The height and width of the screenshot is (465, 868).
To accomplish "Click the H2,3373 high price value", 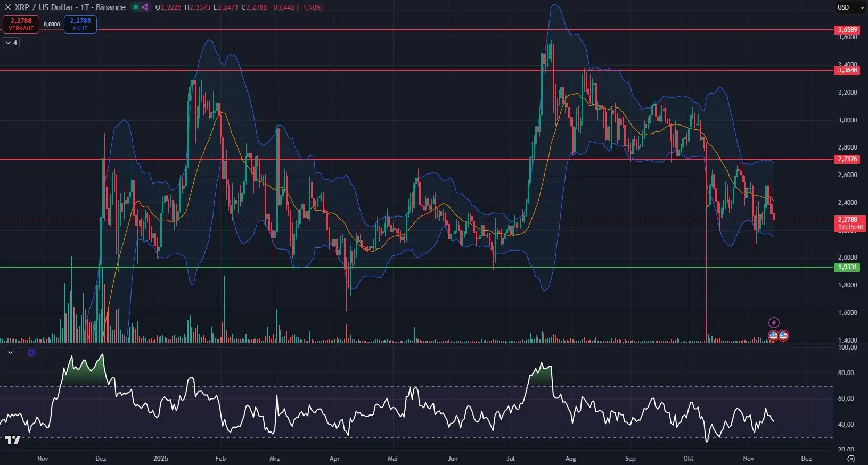I will pos(198,7).
